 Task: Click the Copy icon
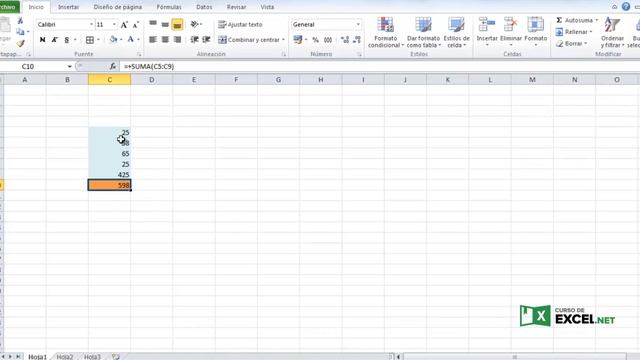[20, 32]
